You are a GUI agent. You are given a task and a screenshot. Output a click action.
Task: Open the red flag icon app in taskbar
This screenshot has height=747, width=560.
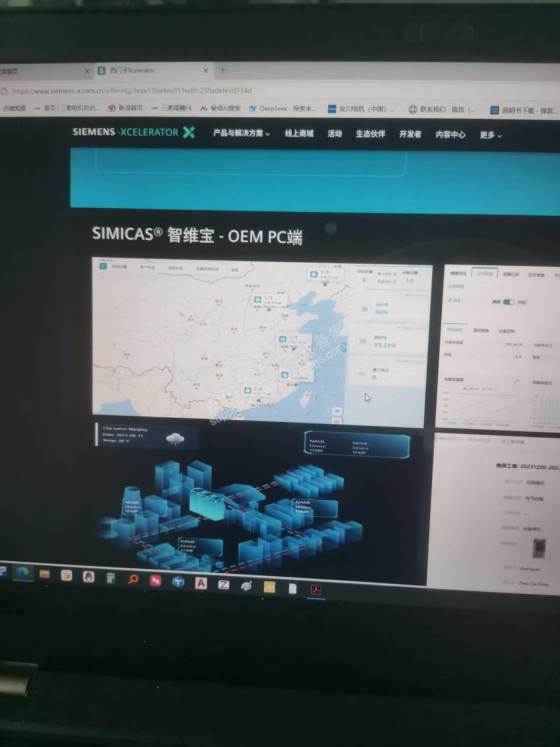pos(155,581)
